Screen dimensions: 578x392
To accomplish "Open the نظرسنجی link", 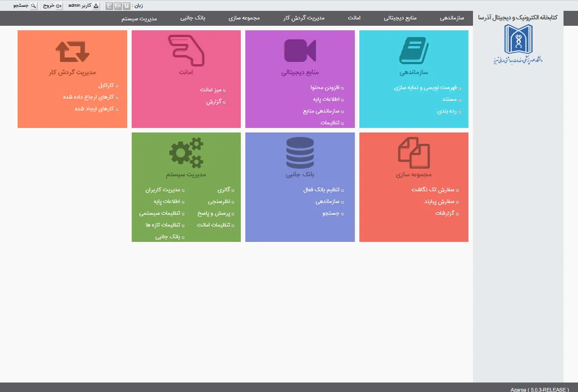I will (x=219, y=202).
